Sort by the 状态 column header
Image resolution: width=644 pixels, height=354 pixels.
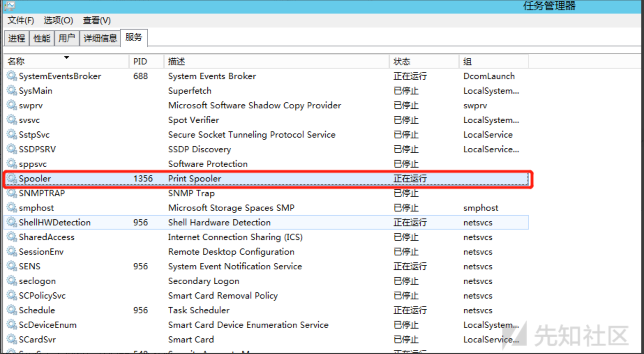click(x=402, y=62)
